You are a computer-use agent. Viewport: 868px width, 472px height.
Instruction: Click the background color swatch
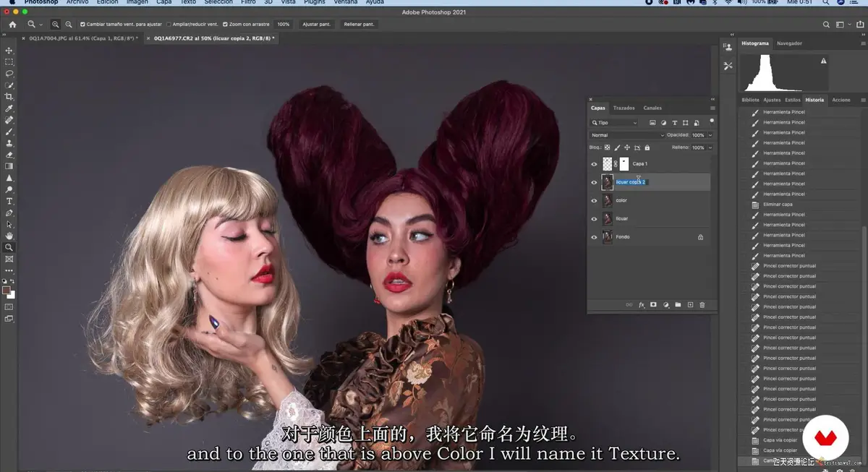pos(12,294)
